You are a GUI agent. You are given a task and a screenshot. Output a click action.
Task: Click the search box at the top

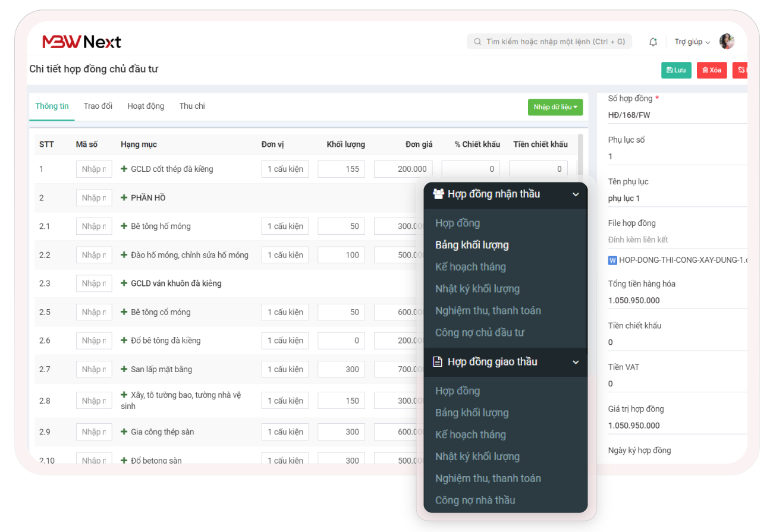pyautogui.click(x=549, y=42)
